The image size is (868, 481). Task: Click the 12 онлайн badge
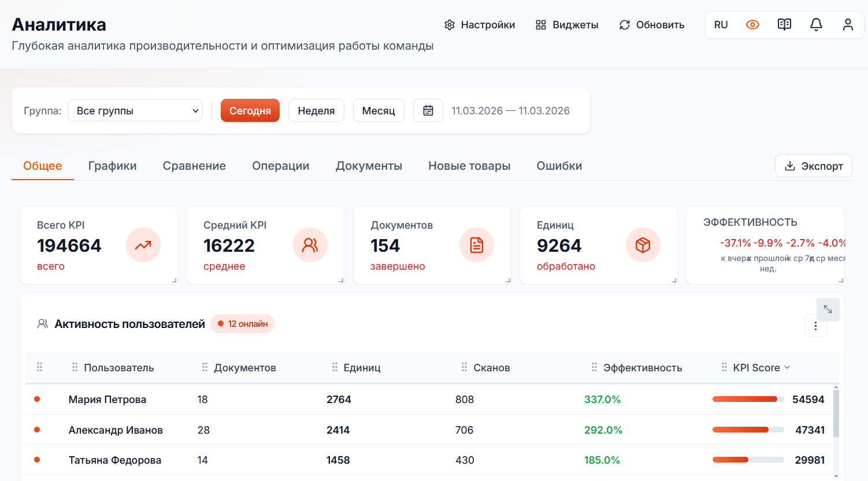pyautogui.click(x=243, y=324)
